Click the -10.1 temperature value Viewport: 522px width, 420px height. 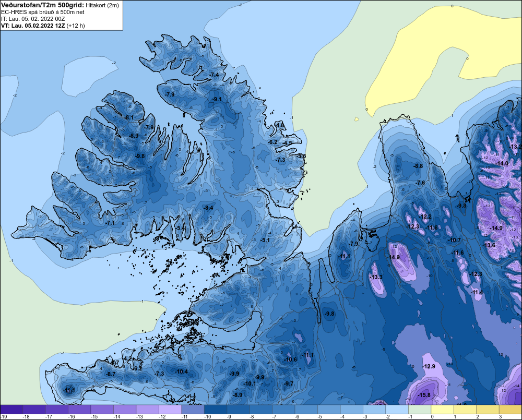point(250,383)
